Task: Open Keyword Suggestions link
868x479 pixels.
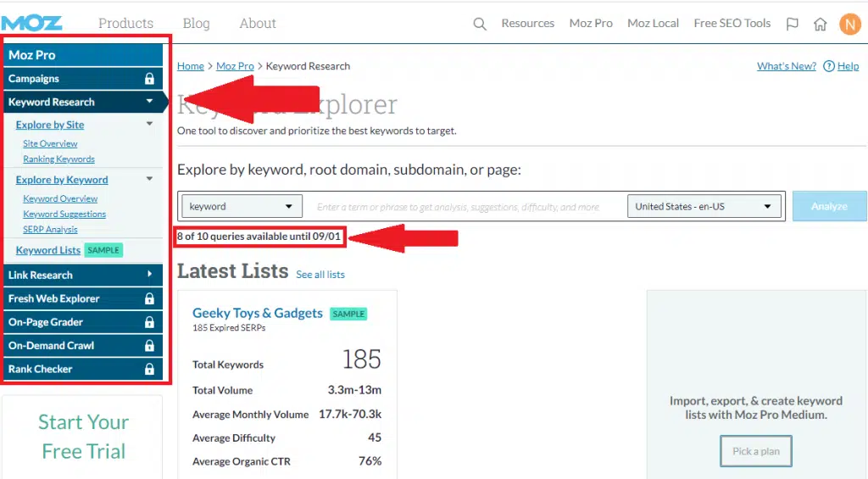Action: click(64, 214)
